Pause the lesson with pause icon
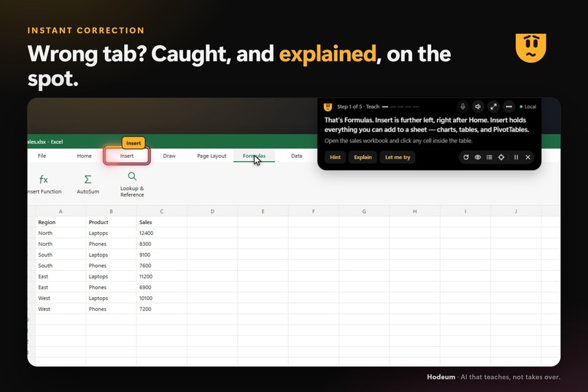This screenshot has height=392, width=588. point(516,157)
